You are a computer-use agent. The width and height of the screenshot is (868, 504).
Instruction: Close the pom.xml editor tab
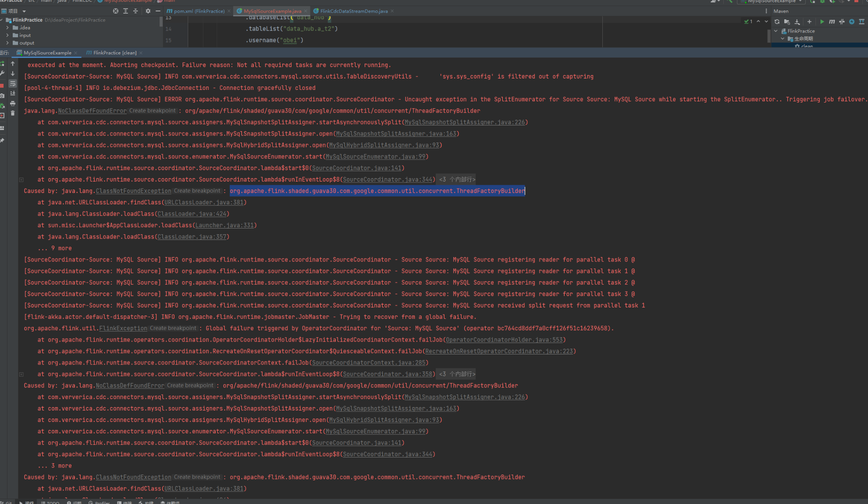tap(229, 11)
